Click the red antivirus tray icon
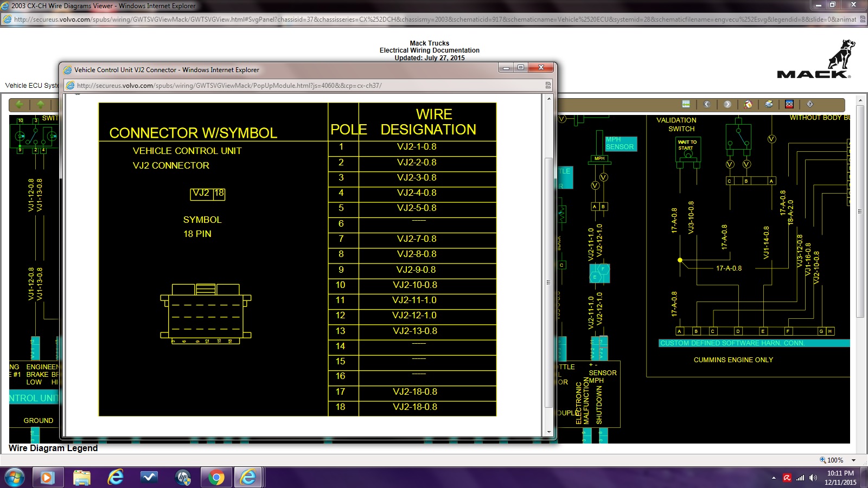Viewport: 868px width, 488px height. (787, 478)
